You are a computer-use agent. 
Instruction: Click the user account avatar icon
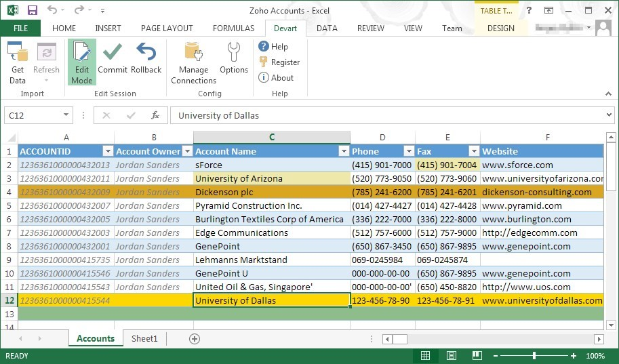click(603, 28)
